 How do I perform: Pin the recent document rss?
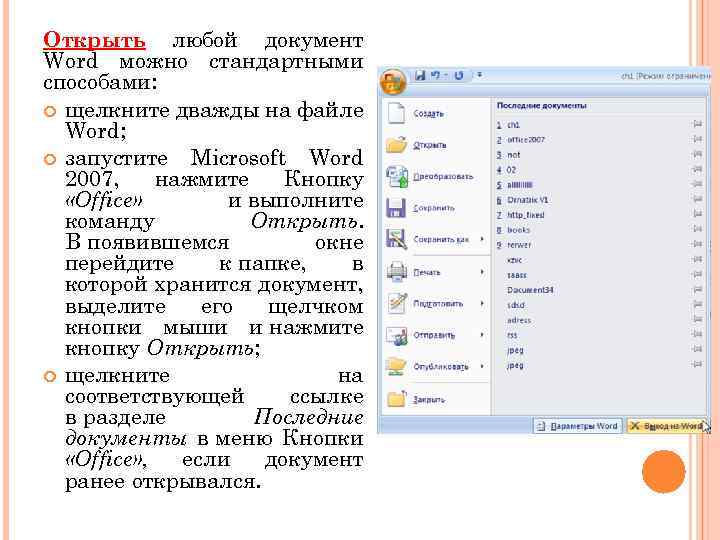click(x=697, y=334)
